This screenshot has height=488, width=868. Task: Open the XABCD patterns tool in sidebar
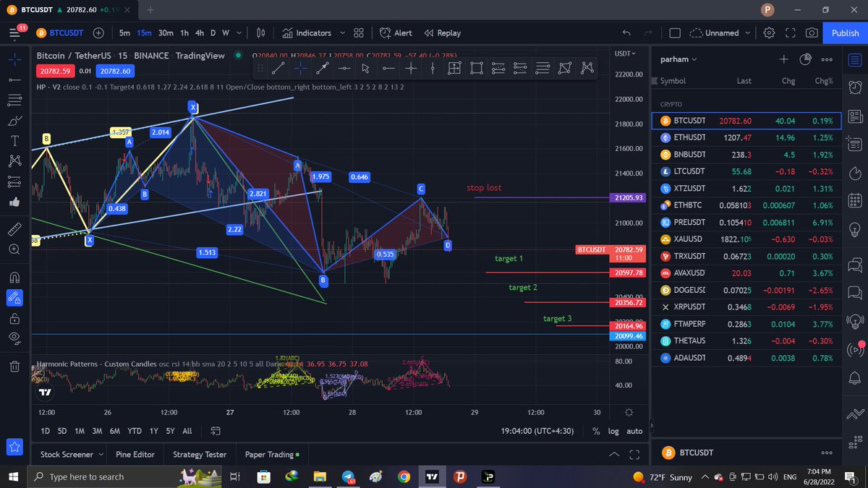coord(14,160)
